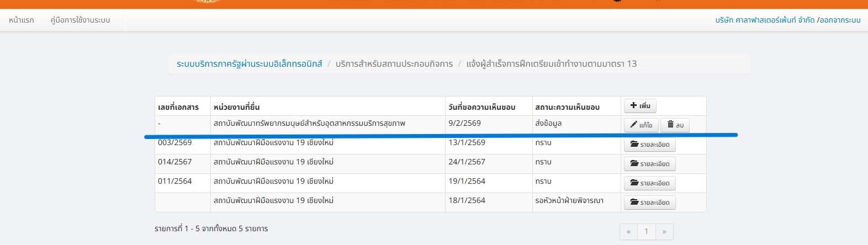Viewport: 868px width, 245px height.
Task: Click the เพิ่ม (add) button
Action: tap(640, 106)
